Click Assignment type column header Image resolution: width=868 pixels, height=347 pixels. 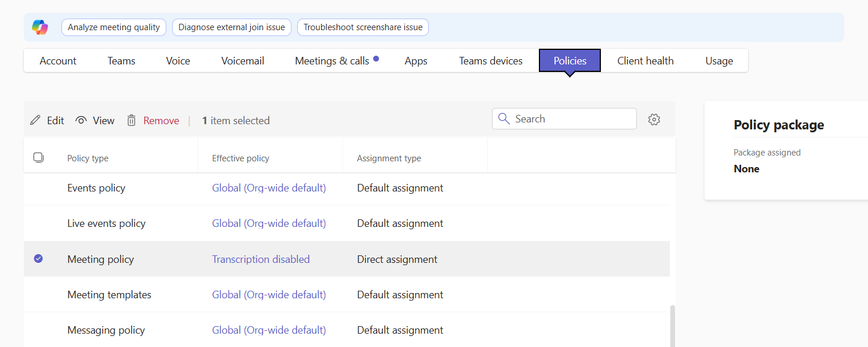point(389,158)
